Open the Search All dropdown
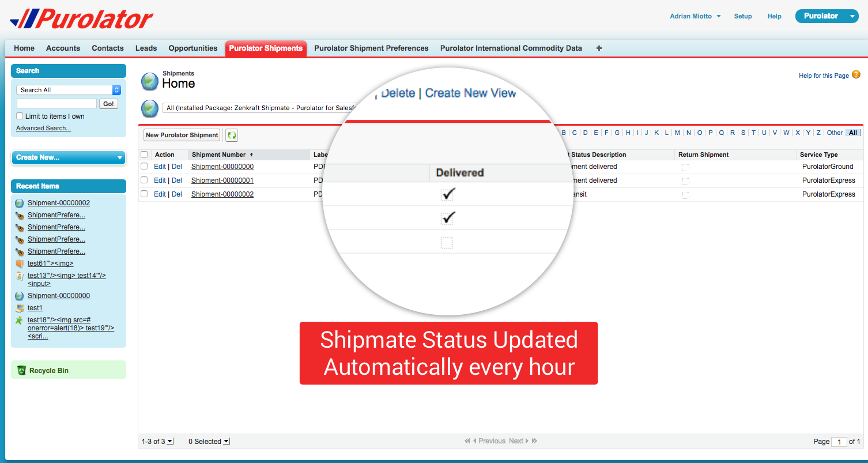This screenshot has height=463, width=868. point(69,90)
